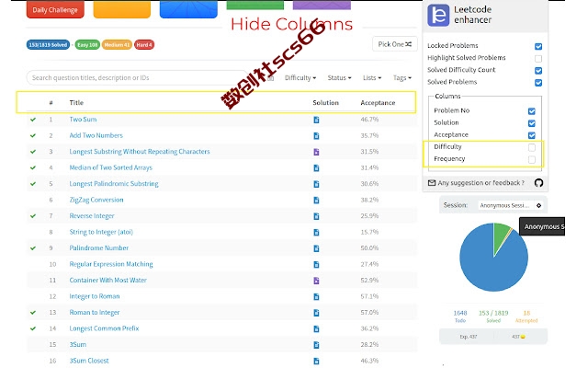This screenshot has height=368, width=588.
Task: Click the Medium 41 badge
Action: (x=117, y=45)
